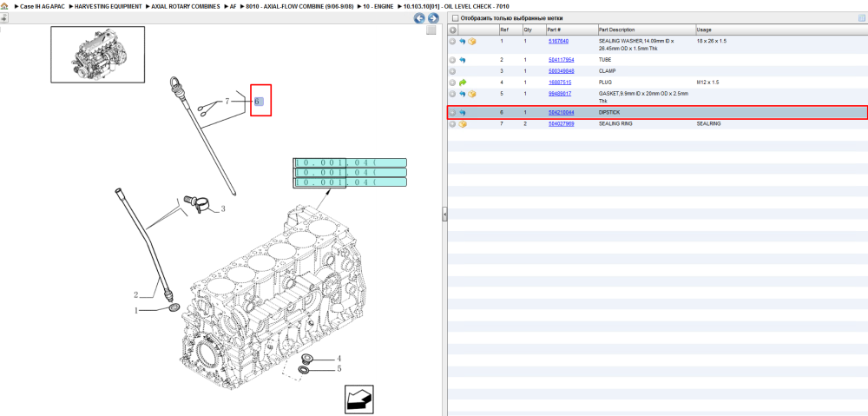Click second teal 10.001.04 reference label
868x416 pixels.
point(350,172)
